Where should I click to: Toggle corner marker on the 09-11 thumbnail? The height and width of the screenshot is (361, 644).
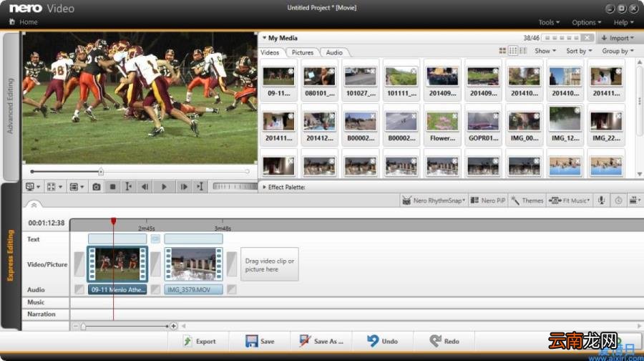(x=291, y=71)
